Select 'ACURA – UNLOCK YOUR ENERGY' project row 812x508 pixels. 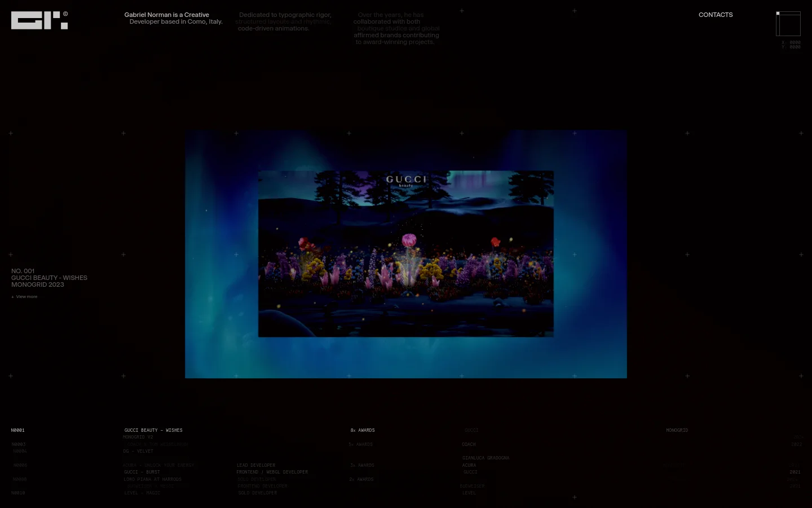(158, 465)
